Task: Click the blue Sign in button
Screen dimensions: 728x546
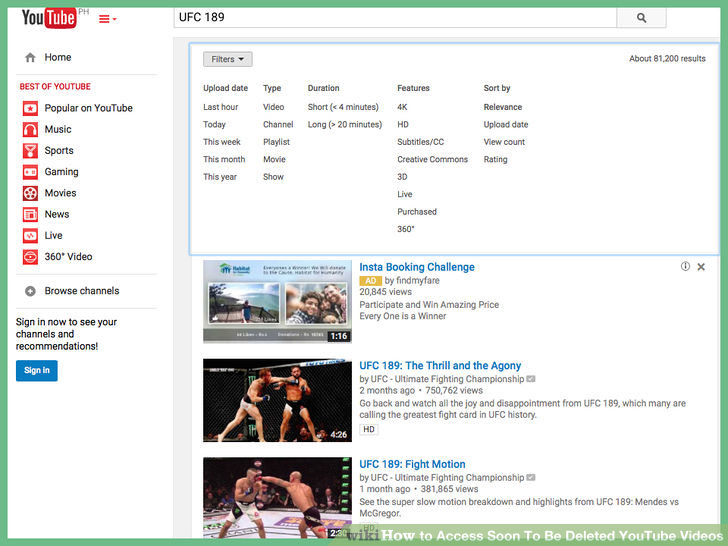Action: tap(37, 370)
